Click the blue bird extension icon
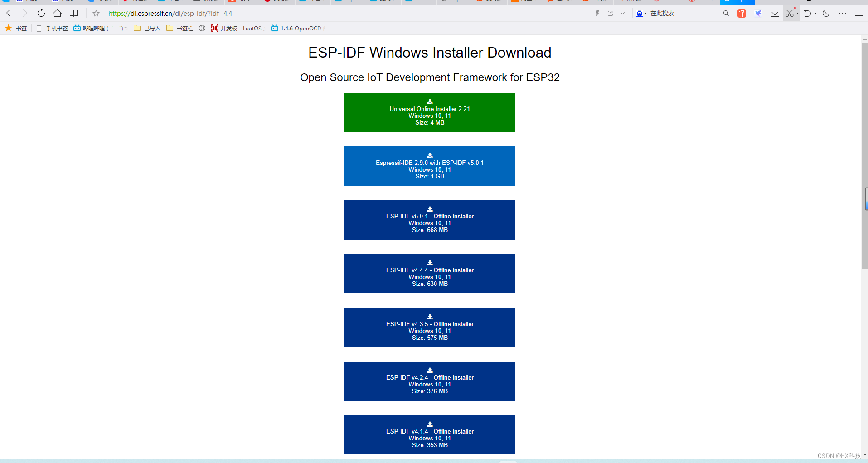 [758, 13]
